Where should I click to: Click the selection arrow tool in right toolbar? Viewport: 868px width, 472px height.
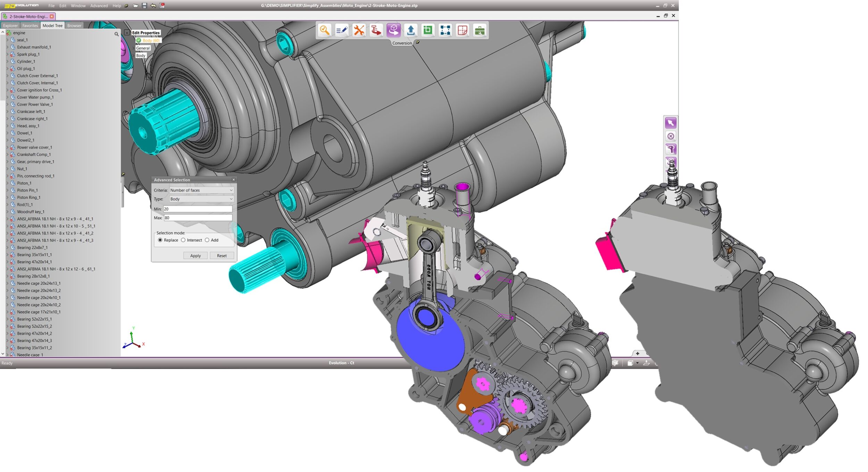pyautogui.click(x=670, y=123)
